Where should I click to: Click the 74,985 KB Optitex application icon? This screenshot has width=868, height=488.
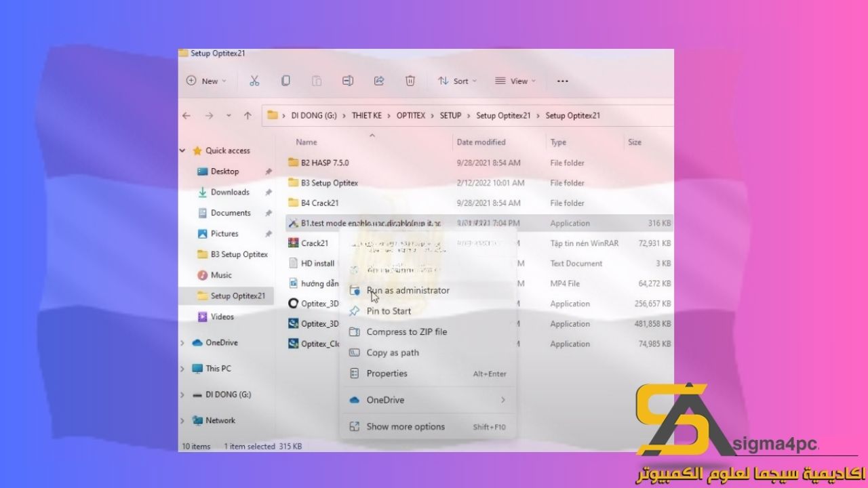(x=293, y=344)
